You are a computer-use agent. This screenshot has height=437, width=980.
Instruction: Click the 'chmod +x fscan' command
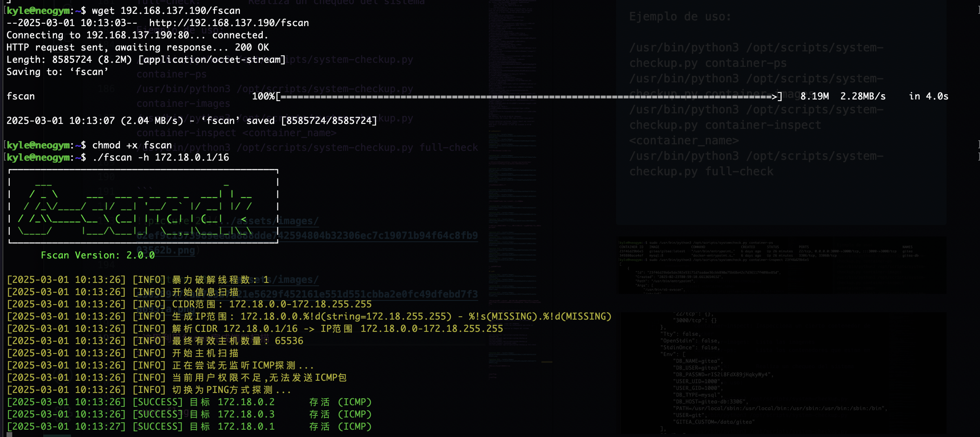pyautogui.click(x=132, y=146)
